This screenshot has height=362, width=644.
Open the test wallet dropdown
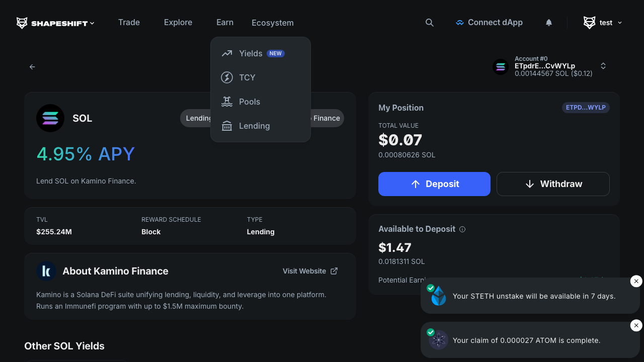coord(603,23)
